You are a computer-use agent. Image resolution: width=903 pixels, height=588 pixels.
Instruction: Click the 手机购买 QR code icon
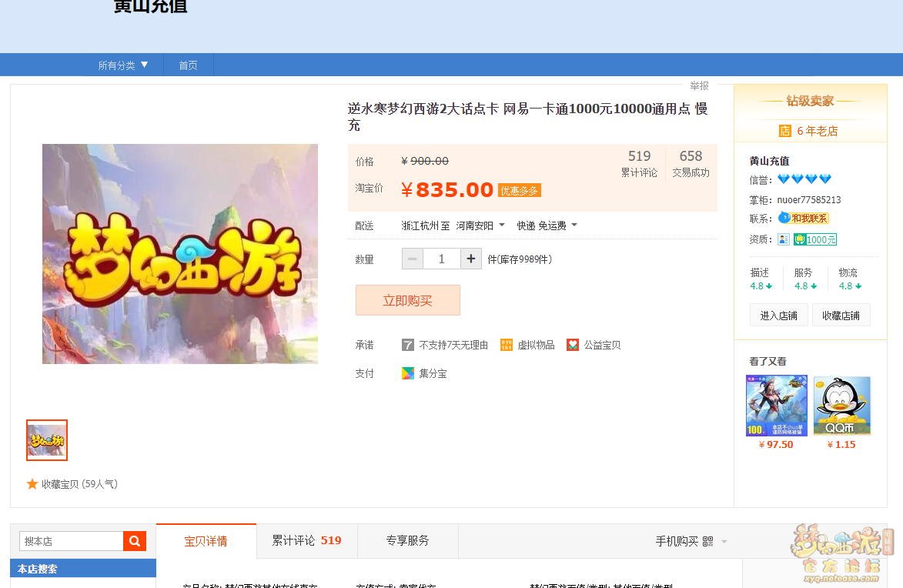707,541
